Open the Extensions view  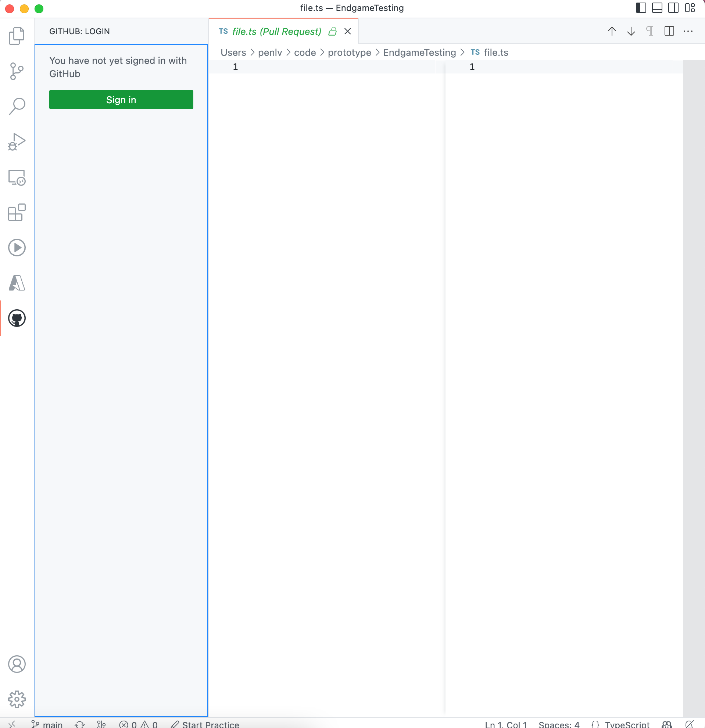(x=17, y=213)
